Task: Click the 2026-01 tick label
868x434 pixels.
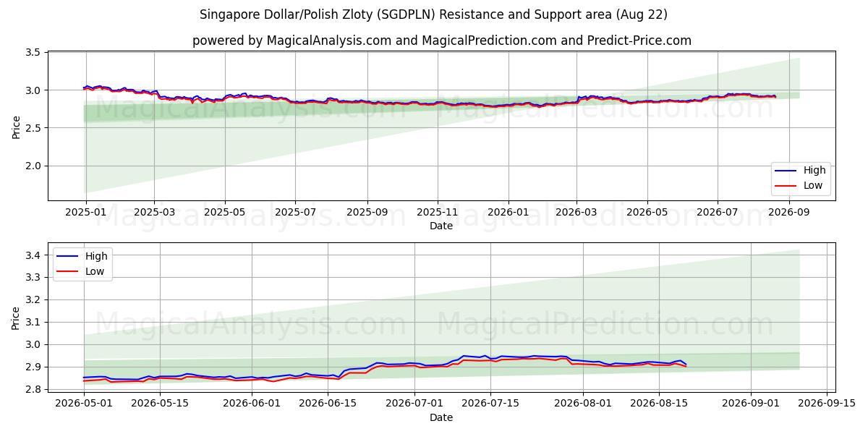Action: [x=508, y=212]
